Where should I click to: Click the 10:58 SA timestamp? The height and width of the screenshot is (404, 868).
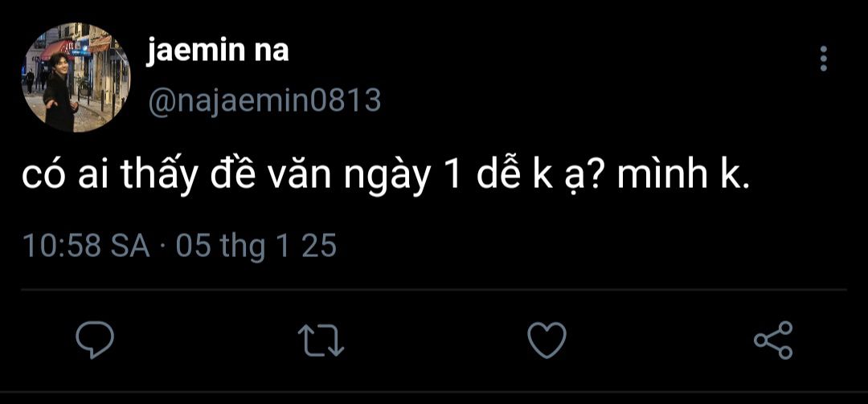(86, 247)
